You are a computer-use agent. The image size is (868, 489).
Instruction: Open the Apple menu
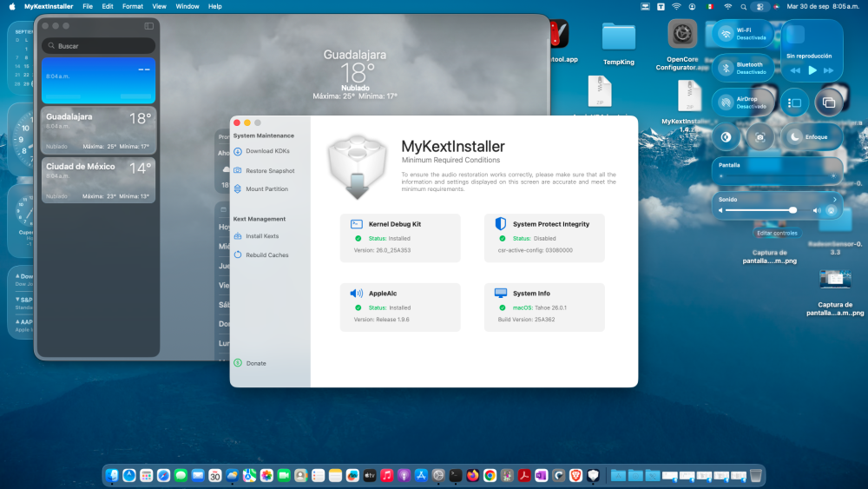coord(11,7)
